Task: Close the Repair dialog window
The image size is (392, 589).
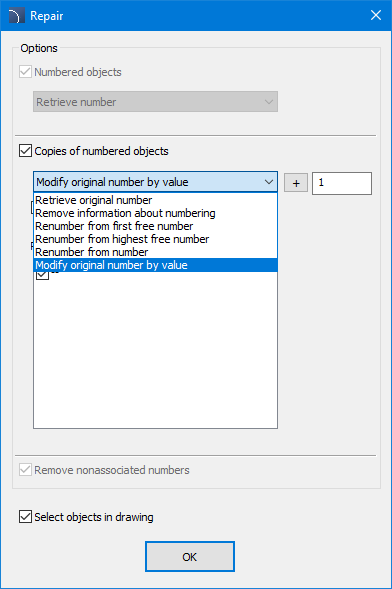Action: point(376,15)
